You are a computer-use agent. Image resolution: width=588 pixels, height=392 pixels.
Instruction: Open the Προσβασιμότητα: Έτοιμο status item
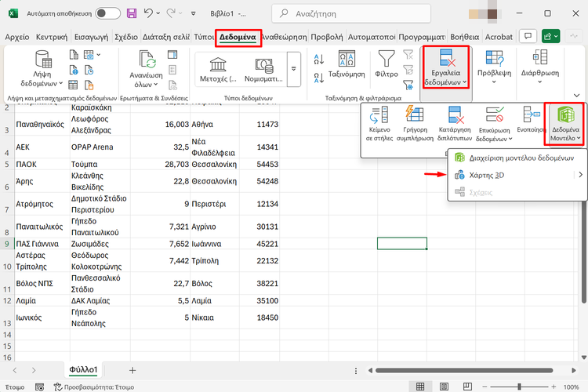pyautogui.click(x=94, y=387)
